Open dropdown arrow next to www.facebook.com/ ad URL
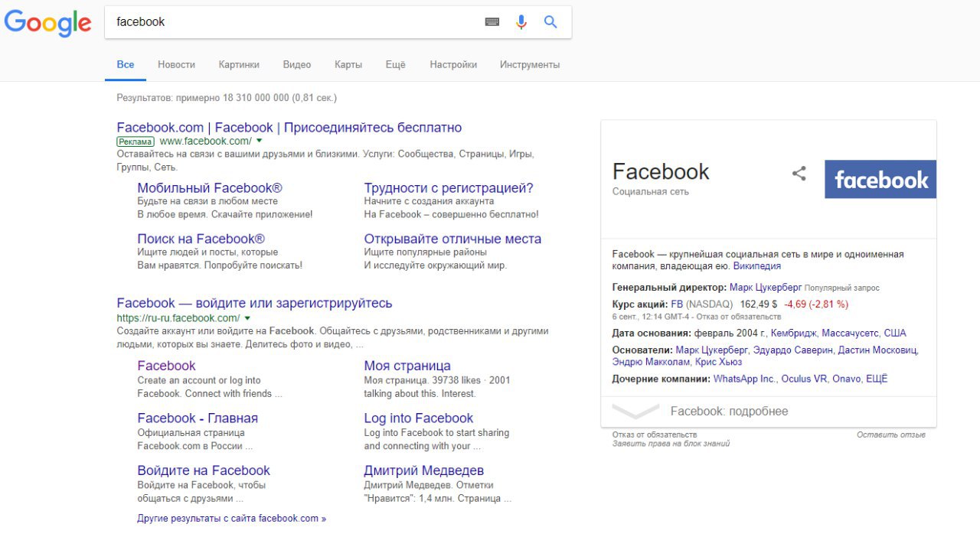This screenshot has height=537, width=980. (259, 141)
